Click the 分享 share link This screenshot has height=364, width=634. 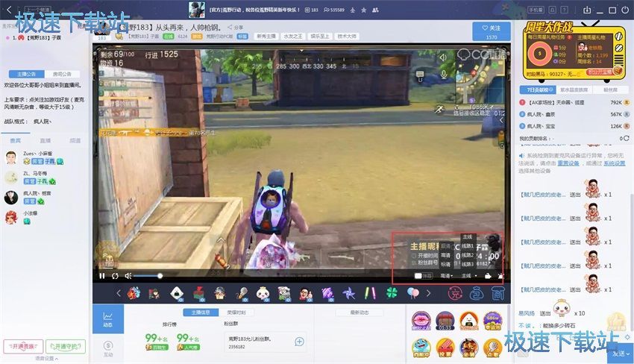coord(236,28)
